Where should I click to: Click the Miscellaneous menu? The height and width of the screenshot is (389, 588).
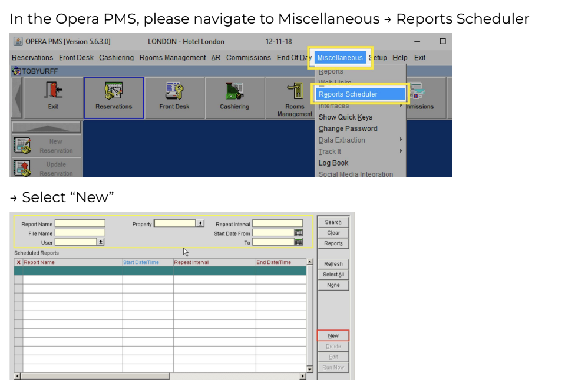coord(340,57)
